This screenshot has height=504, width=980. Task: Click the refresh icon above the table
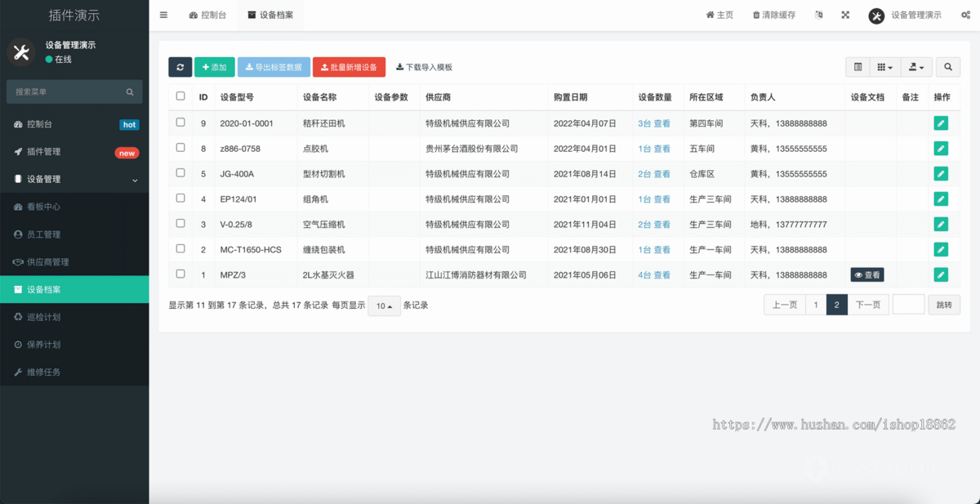(180, 67)
